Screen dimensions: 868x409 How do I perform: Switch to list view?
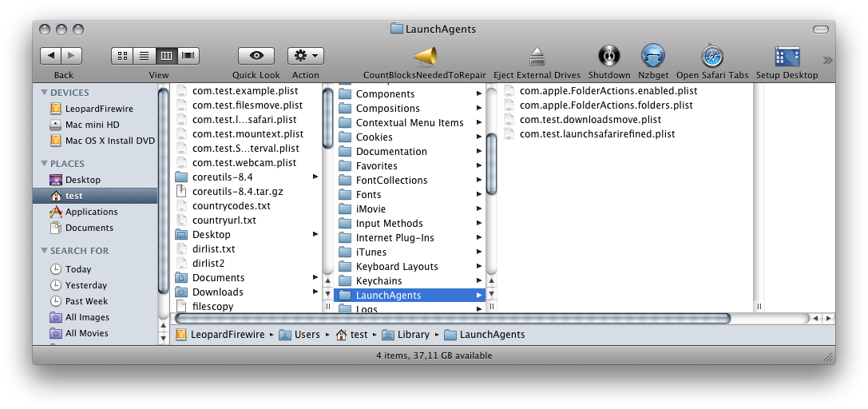pyautogui.click(x=145, y=56)
